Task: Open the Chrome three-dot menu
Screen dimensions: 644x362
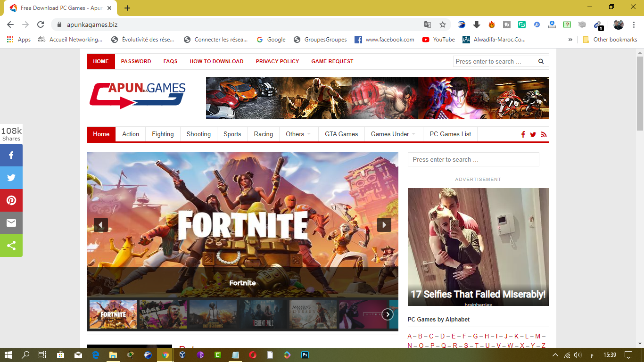Action: tap(634, 25)
